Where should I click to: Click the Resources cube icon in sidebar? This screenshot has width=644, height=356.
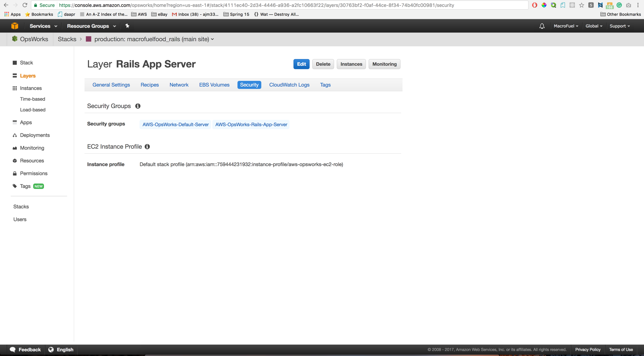(15, 160)
